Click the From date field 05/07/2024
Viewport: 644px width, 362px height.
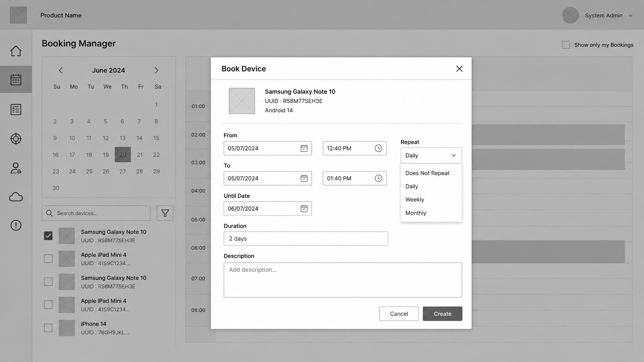[268, 148]
